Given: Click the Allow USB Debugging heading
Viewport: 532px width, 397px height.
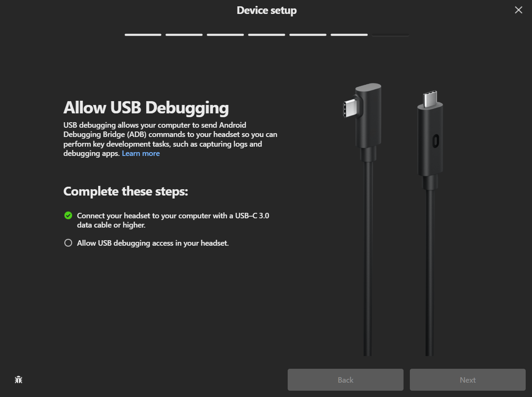Looking at the screenshot, I should tap(146, 108).
